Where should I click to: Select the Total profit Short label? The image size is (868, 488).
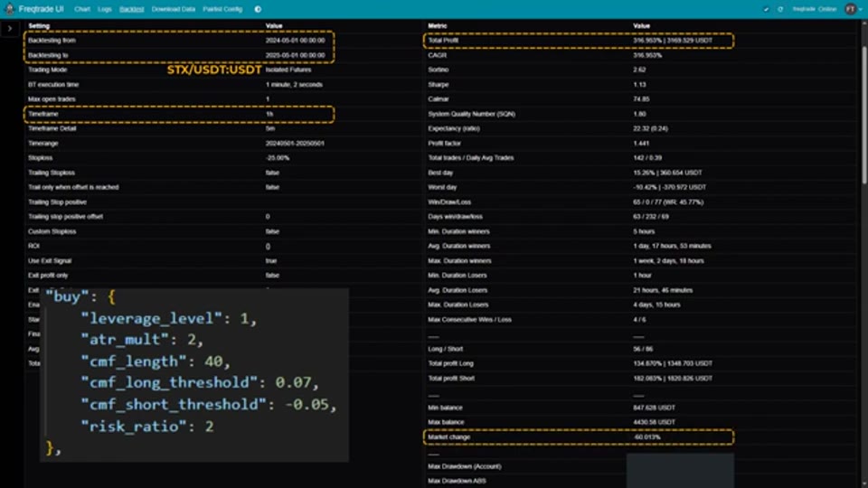pyautogui.click(x=451, y=378)
